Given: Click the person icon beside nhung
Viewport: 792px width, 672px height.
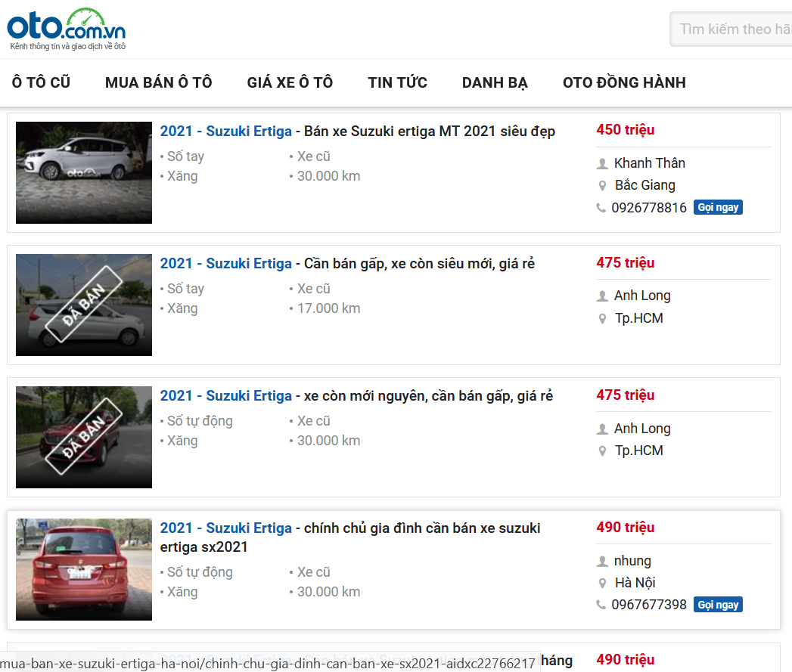Looking at the screenshot, I should coord(602,561).
